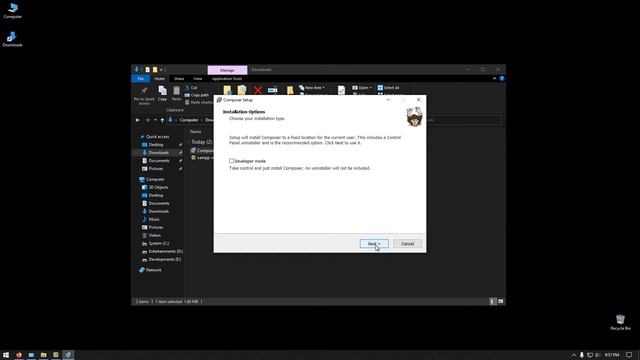Select Quick access in navigation pane
The width and height of the screenshot is (640, 360).
click(155, 137)
